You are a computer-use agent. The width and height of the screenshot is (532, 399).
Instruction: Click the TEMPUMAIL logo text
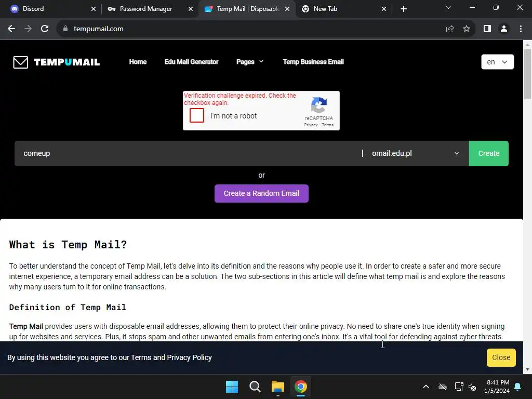coord(67,62)
